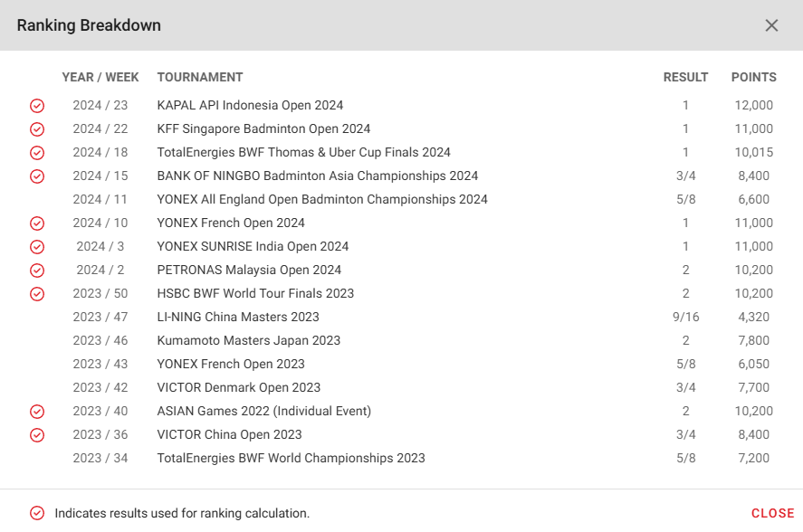The height and width of the screenshot is (532, 803).
Task: Click the red CLOSE text button
Action: [773, 513]
